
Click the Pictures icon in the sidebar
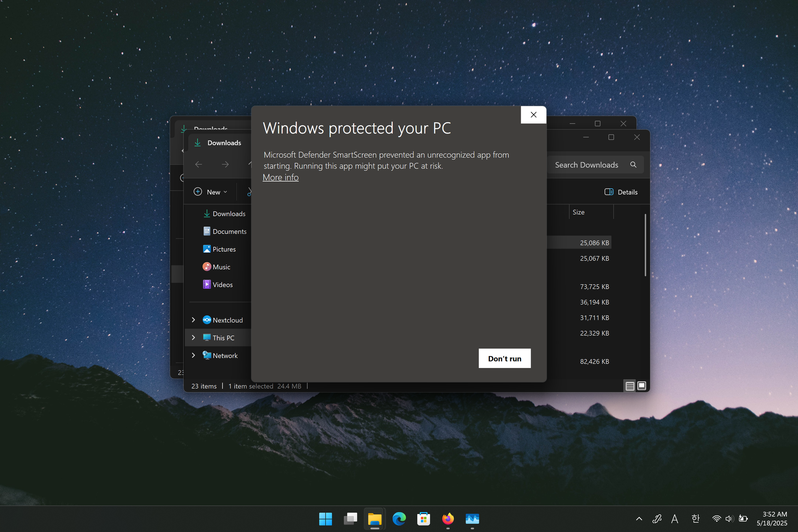(x=207, y=249)
